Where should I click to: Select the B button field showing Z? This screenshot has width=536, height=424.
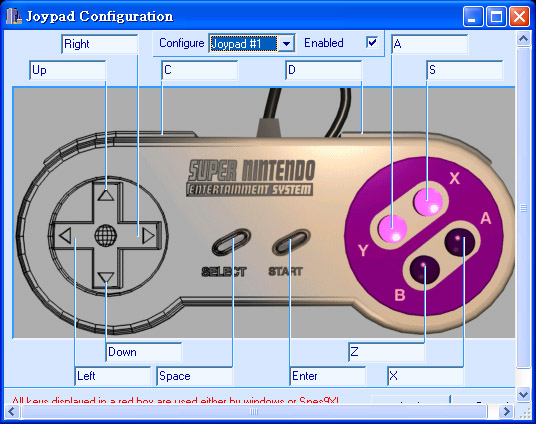pos(387,352)
